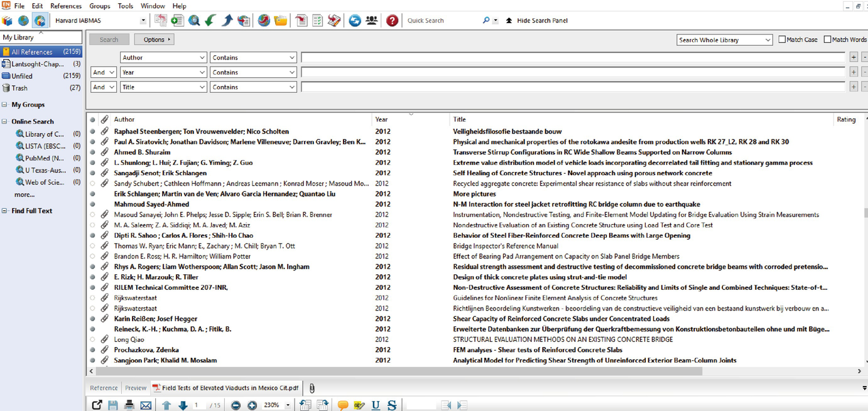Go to next PDF page arrow
Image resolution: width=868 pixels, height=411 pixels.
coord(183,405)
